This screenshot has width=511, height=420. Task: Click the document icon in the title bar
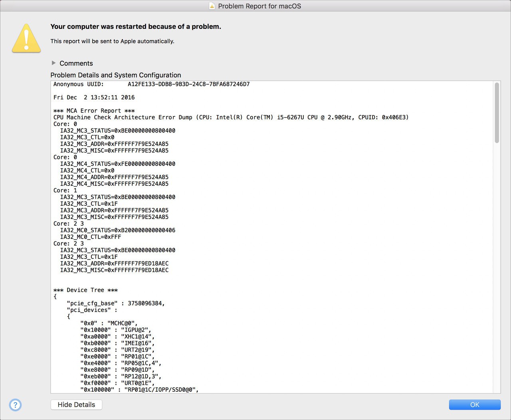click(x=212, y=6)
